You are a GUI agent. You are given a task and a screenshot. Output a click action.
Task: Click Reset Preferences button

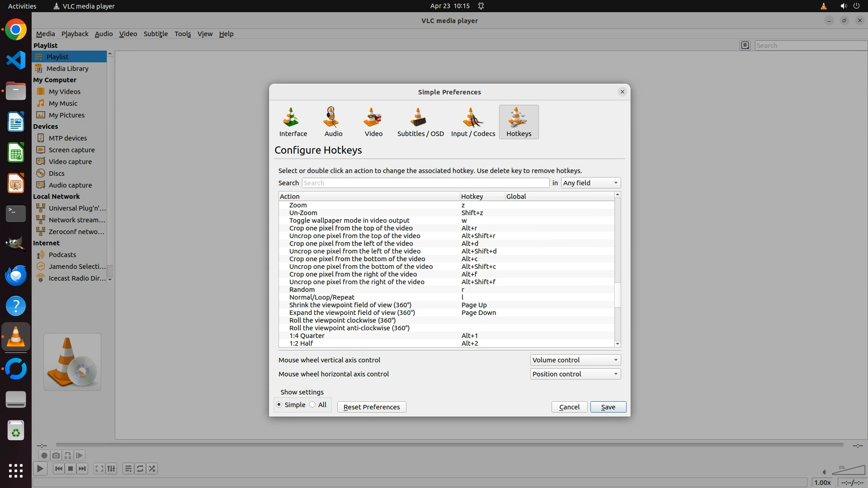pyautogui.click(x=372, y=407)
